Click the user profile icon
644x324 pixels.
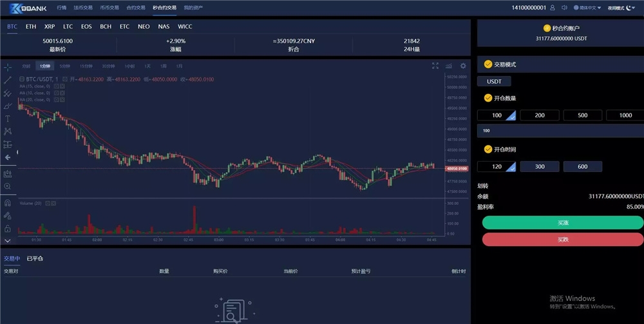[x=553, y=8]
